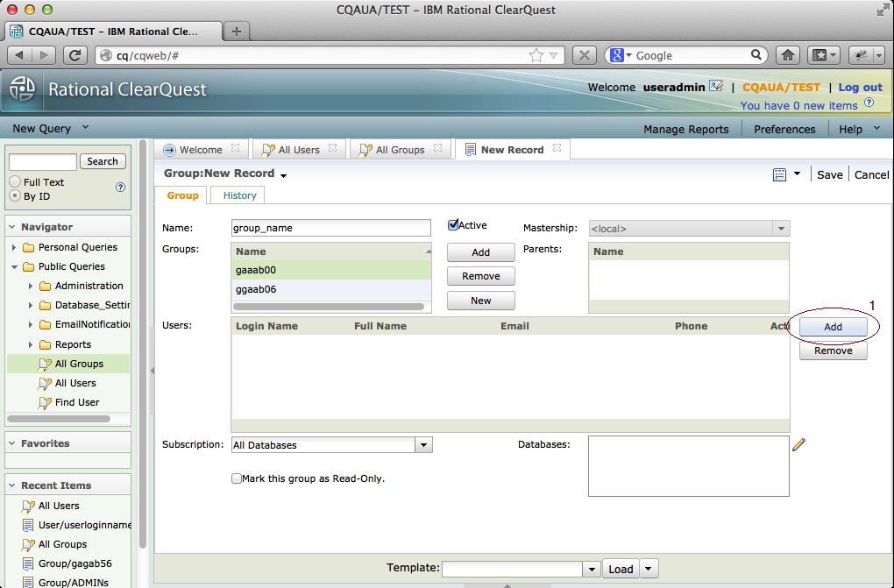894x588 pixels.
Task: Click New button beside Groups list
Action: pyautogui.click(x=480, y=301)
